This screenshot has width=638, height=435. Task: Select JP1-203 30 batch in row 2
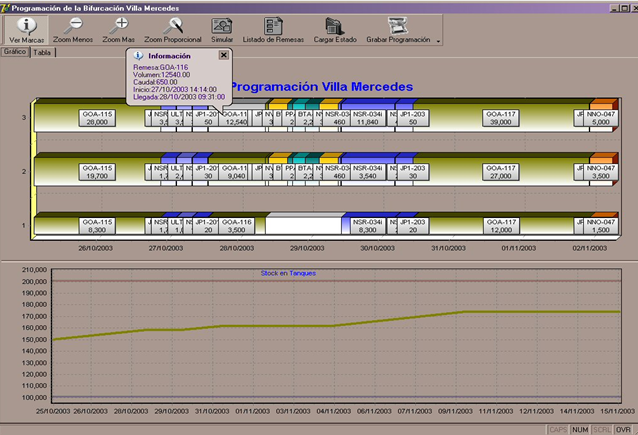413,172
